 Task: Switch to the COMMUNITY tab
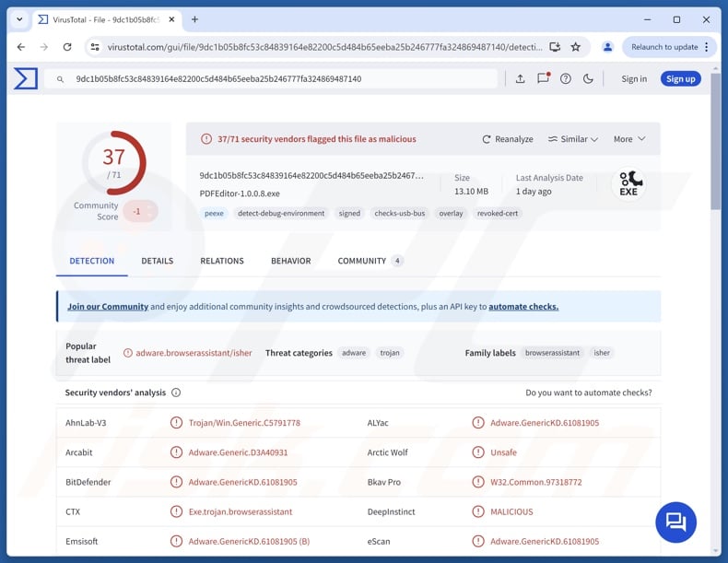coord(370,261)
